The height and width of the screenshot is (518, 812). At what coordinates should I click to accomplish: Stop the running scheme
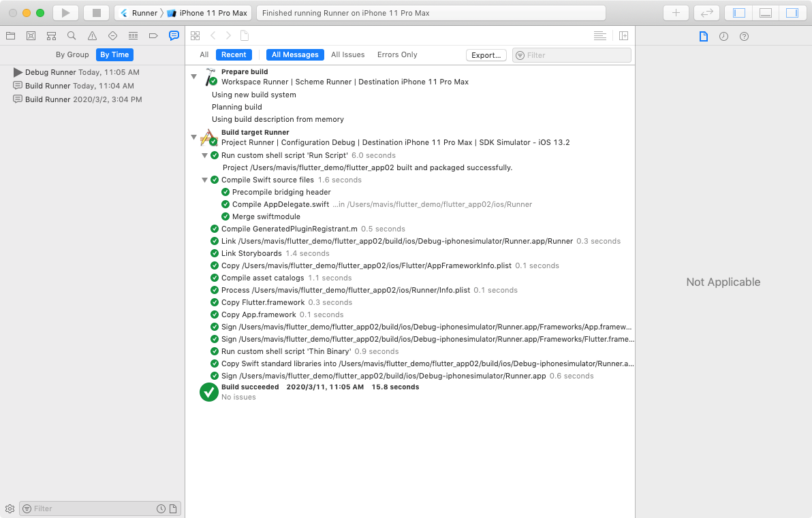point(96,13)
